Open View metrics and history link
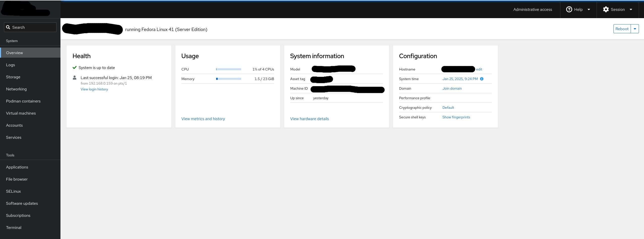This screenshot has height=239, width=644. coord(203,119)
